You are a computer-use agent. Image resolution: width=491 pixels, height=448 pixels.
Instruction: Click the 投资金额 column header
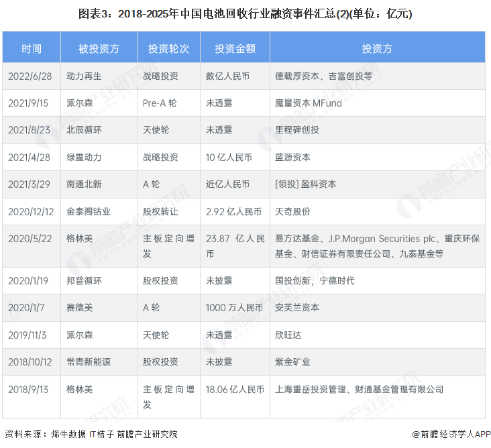[x=235, y=47]
